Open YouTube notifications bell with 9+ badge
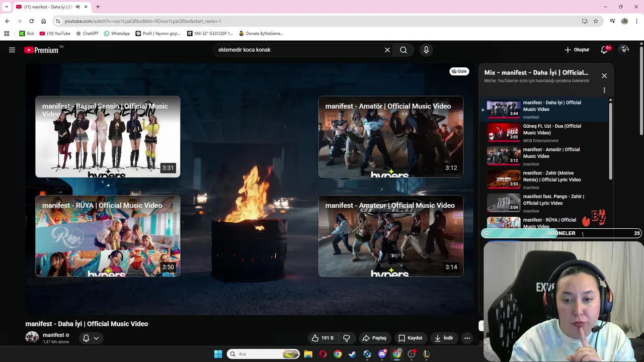 point(605,50)
